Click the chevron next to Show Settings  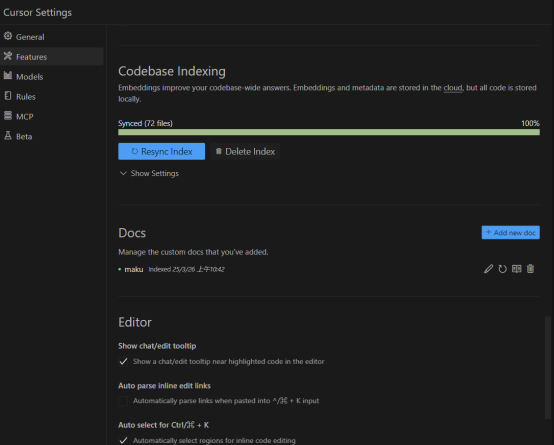[123, 173]
